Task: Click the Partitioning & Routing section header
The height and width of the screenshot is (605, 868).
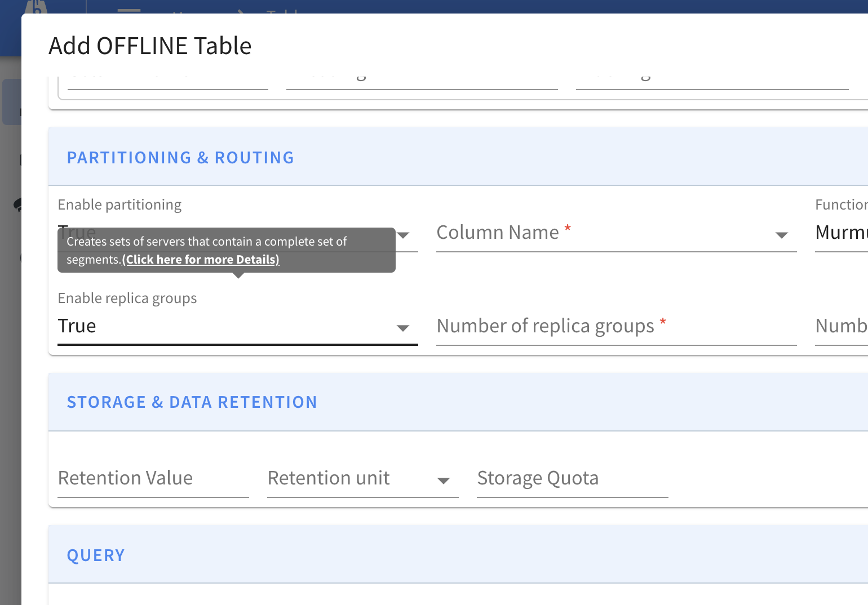Action: (x=180, y=158)
